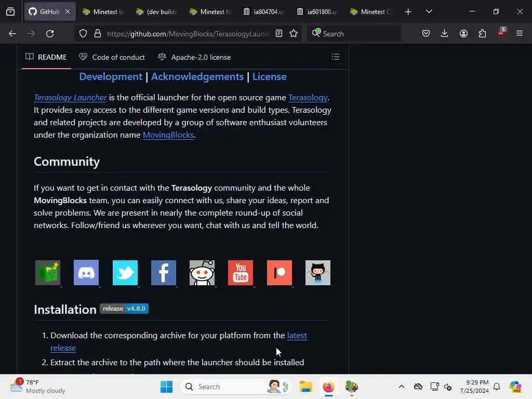The height and width of the screenshot is (399, 532).
Task: Open the tracking protection shield icon
Action: click(x=83, y=34)
